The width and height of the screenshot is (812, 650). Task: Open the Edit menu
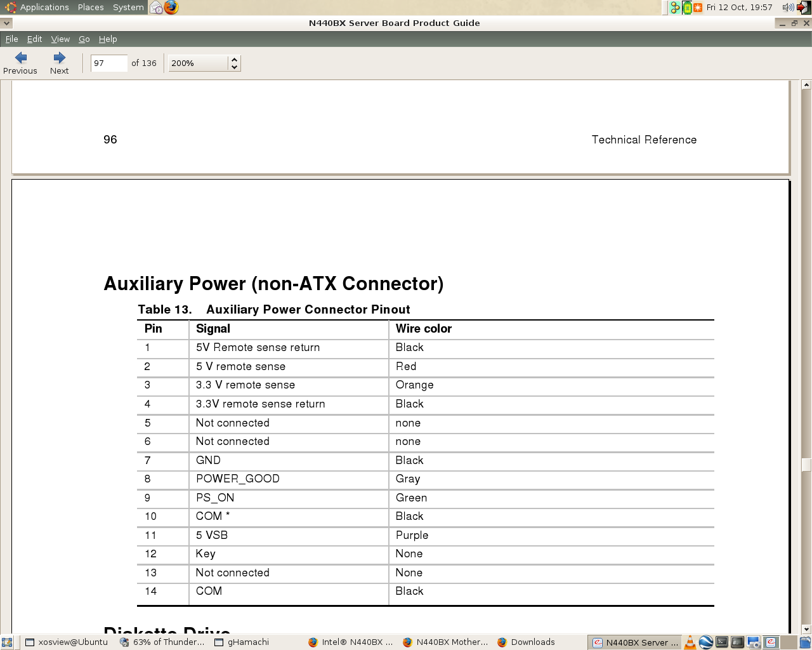tap(34, 39)
